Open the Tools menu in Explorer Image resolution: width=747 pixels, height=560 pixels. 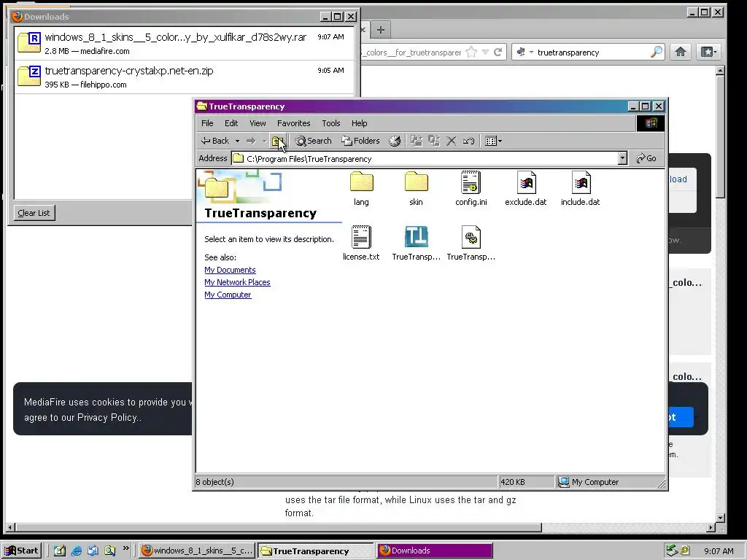click(330, 123)
